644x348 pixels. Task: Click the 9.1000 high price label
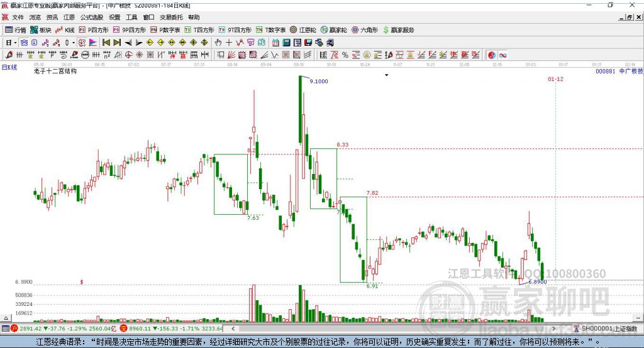tap(319, 81)
